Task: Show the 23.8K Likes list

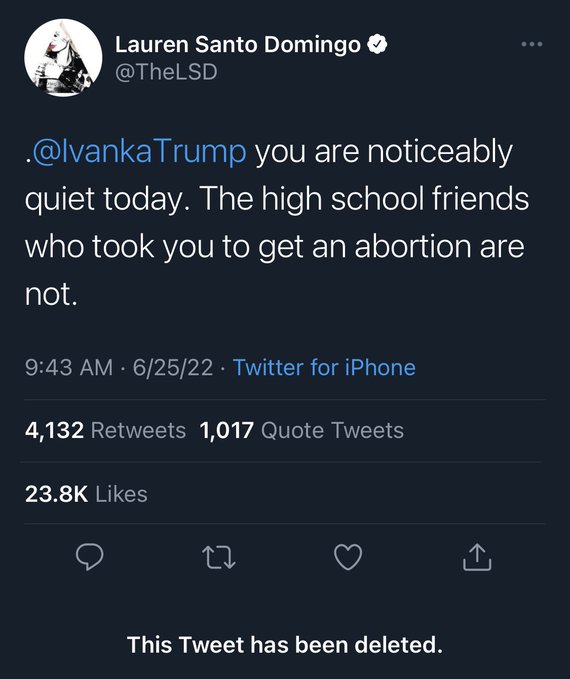Action: tap(86, 494)
